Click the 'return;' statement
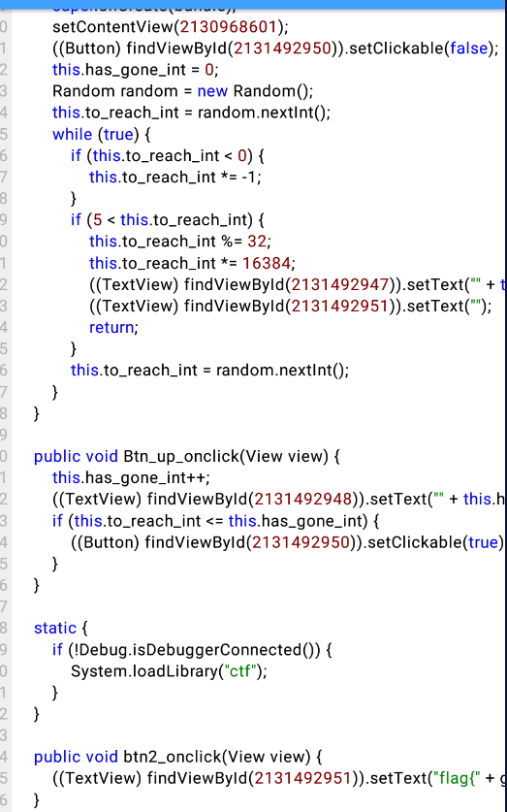Viewport: 507px width, 812px height. tap(113, 327)
